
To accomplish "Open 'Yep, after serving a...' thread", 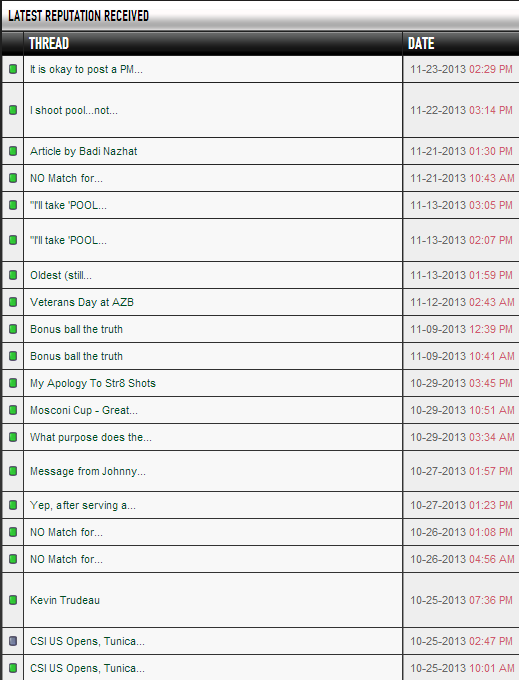I will pos(83,505).
